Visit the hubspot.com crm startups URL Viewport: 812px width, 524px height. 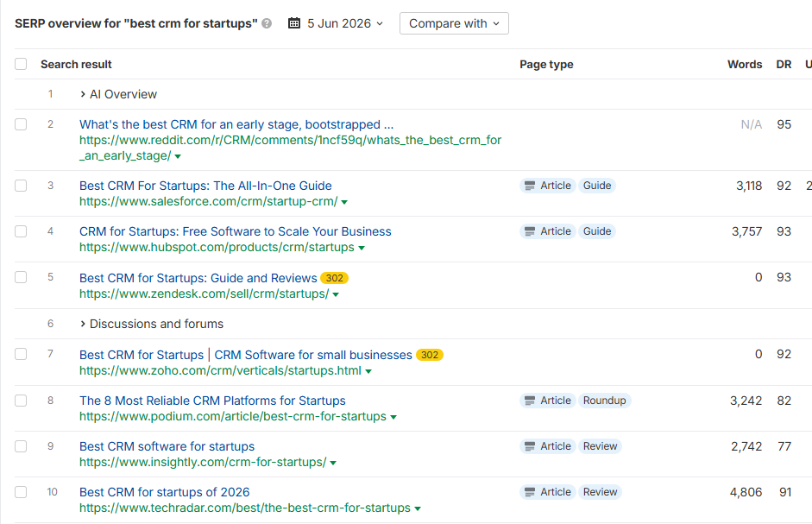[x=217, y=247]
